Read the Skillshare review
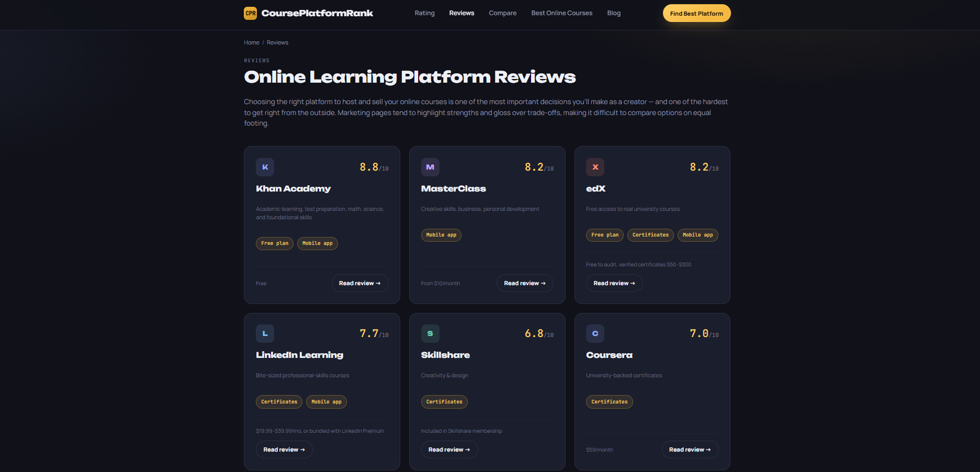980x472 pixels. [x=449, y=449]
